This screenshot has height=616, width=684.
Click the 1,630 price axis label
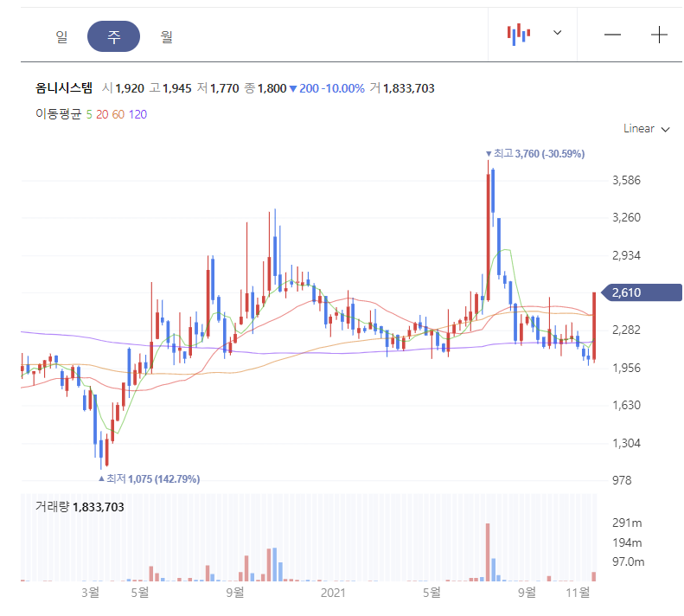coord(626,405)
